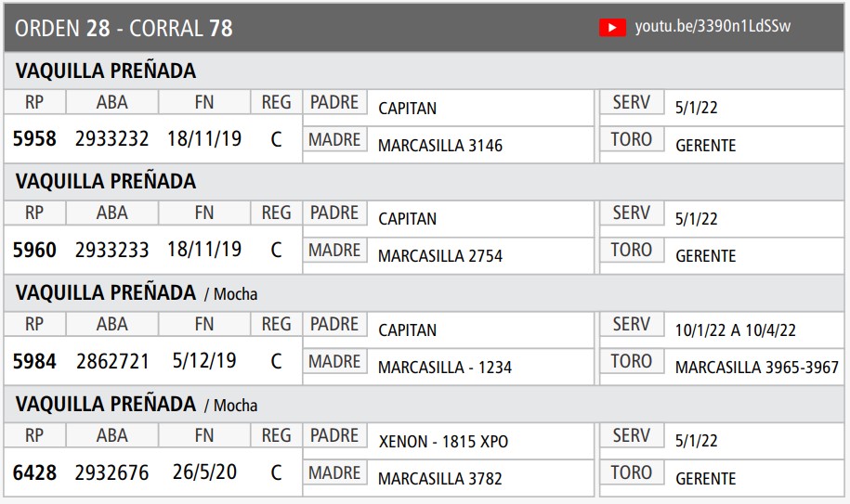Click the red YouTube play icon
The image size is (850, 504).
612,28
